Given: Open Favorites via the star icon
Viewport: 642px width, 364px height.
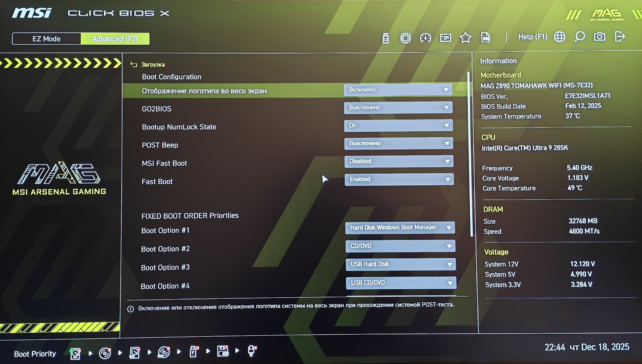Looking at the screenshot, I should coord(465,38).
